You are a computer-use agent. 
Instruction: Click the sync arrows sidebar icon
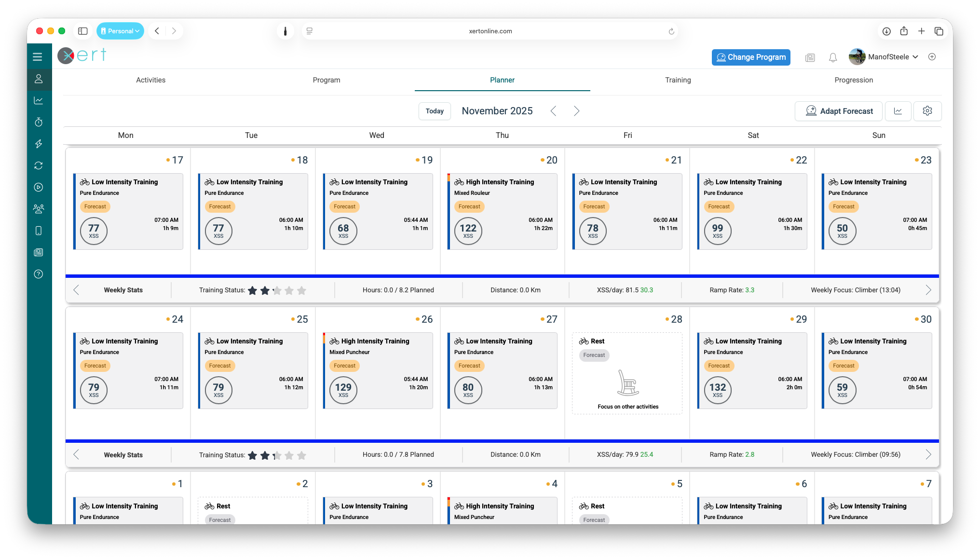[39, 165]
